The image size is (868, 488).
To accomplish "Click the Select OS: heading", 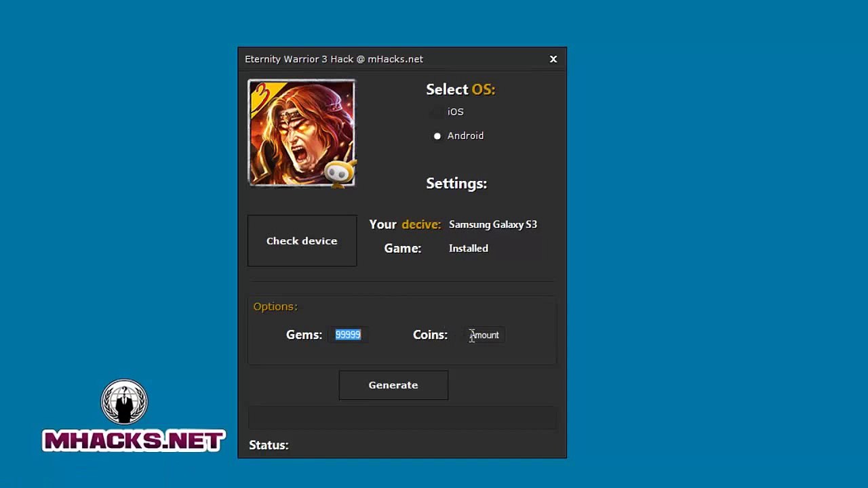I will point(460,89).
